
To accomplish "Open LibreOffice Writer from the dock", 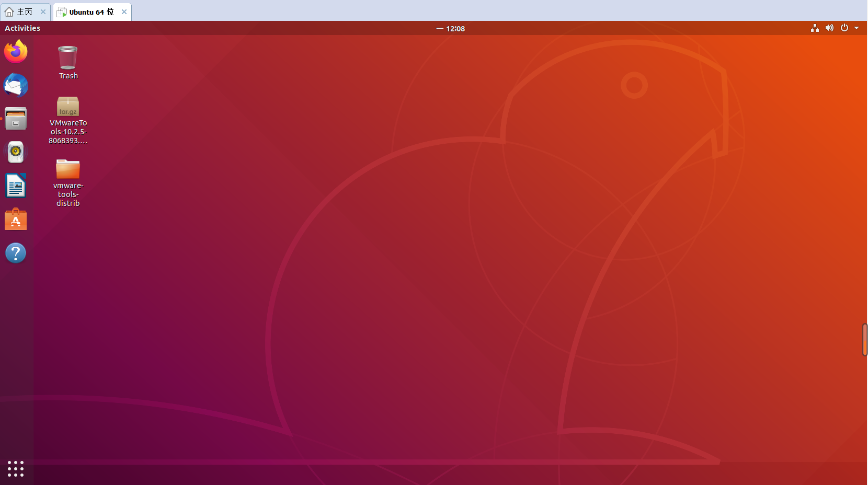I will coord(16,186).
